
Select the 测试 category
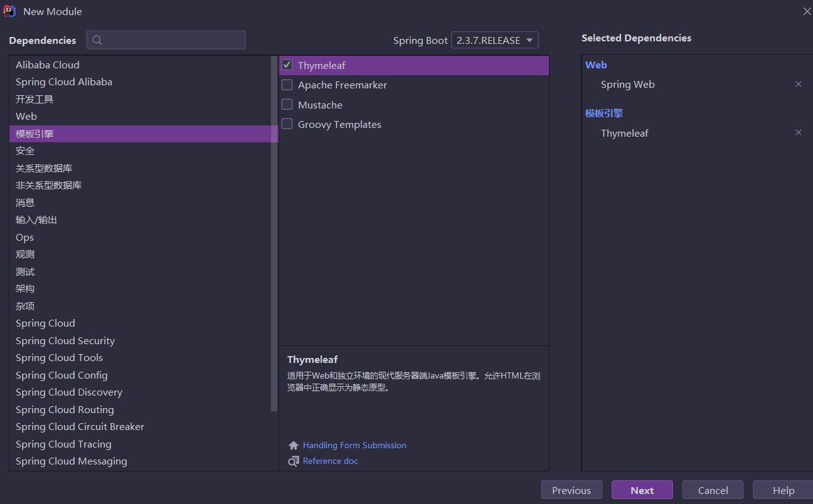pyautogui.click(x=140, y=271)
